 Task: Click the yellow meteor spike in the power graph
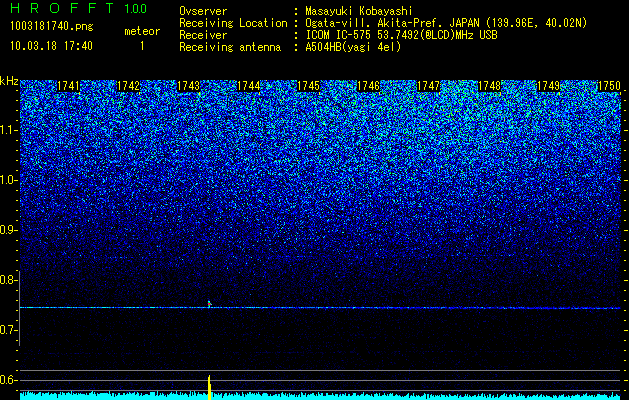pyautogui.click(x=209, y=387)
